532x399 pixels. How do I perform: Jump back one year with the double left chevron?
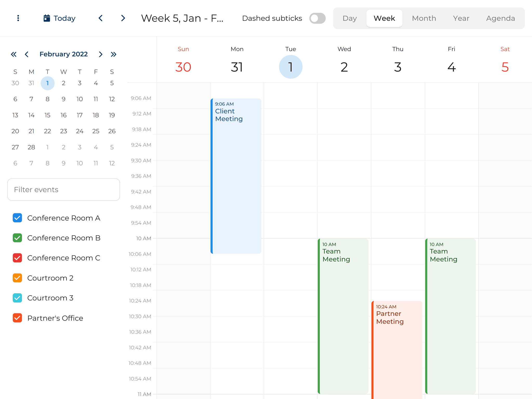[14, 54]
